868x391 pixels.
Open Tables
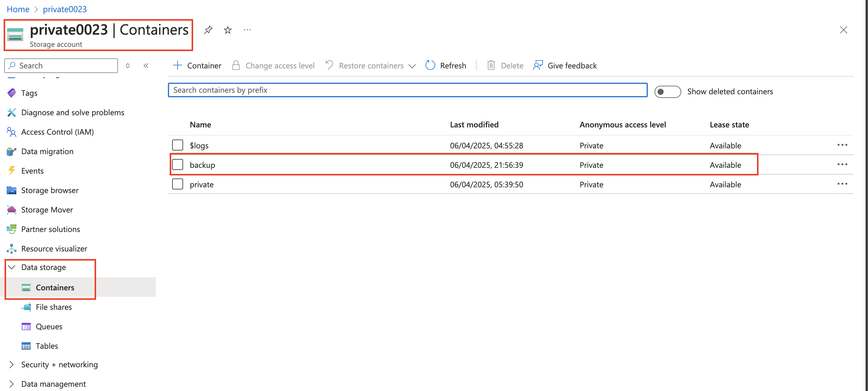(47, 346)
